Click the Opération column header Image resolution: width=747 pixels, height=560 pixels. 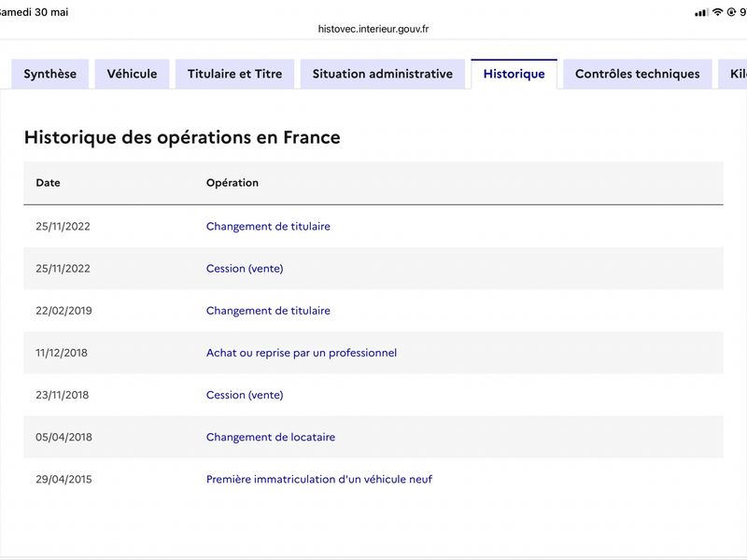(233, 183)
